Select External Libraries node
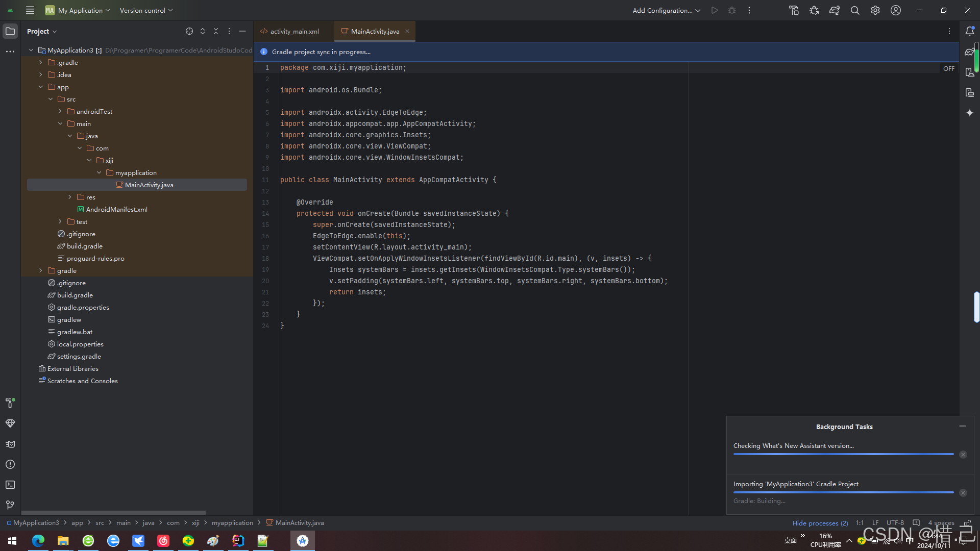 coord(68,368)
